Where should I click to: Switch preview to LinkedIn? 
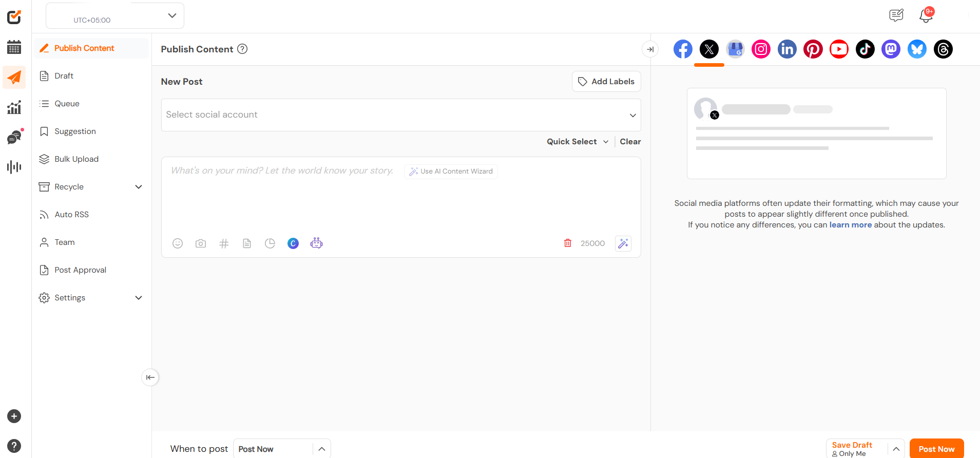point(787,49)
